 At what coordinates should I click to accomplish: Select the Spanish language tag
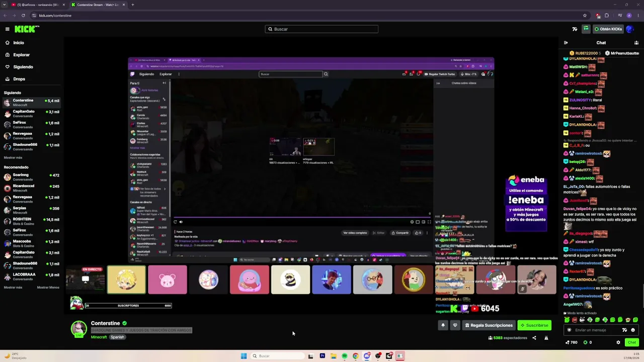117,337
